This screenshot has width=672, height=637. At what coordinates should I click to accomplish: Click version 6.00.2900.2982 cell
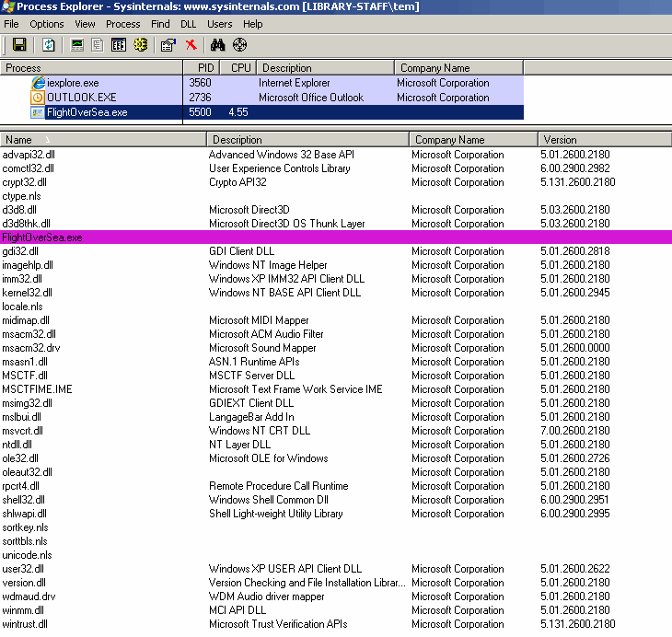(x=574, y=168)
